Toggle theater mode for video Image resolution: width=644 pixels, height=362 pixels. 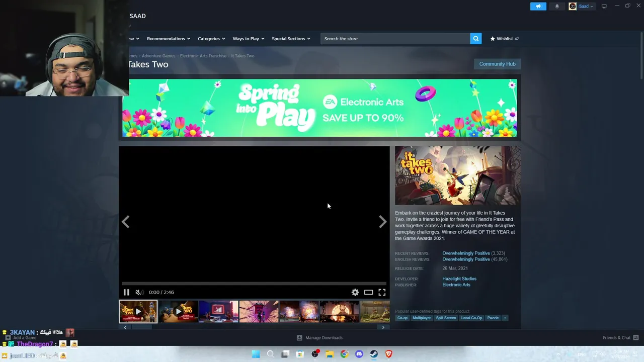(368, 292)
